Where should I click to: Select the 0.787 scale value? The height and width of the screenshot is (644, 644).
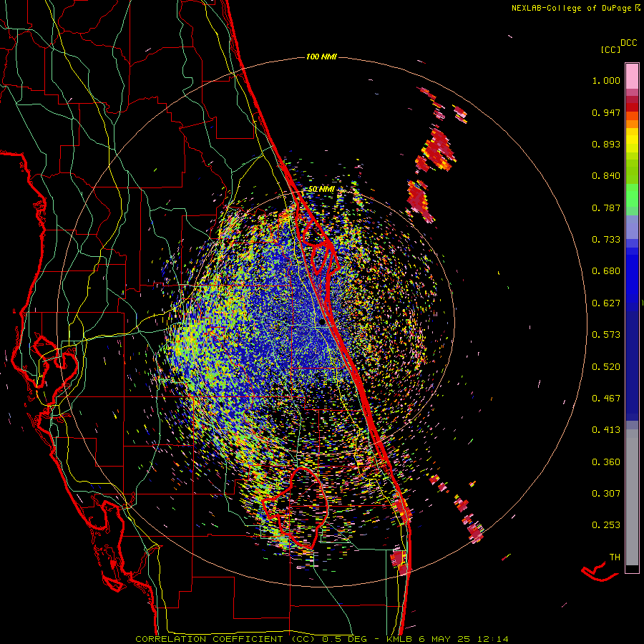click(606, 208)
